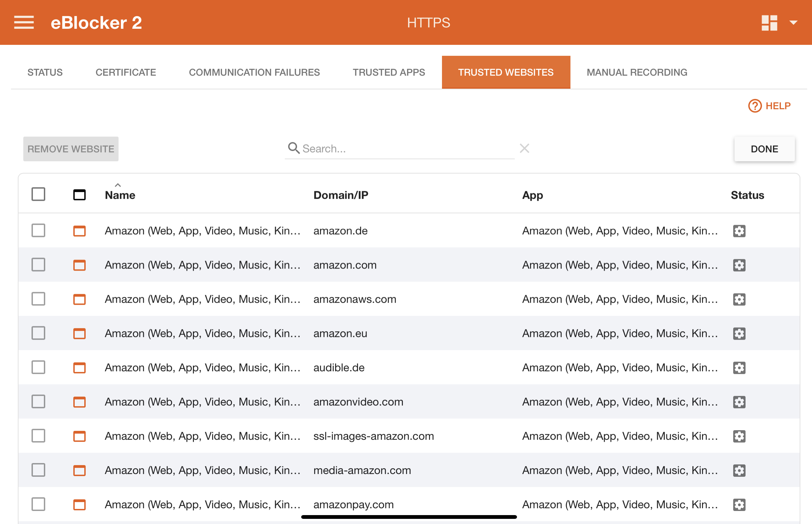Viewport: 812px width, 524px height.
Task: Click the orange window icon for amazon.com
Action: click(79, 265)
